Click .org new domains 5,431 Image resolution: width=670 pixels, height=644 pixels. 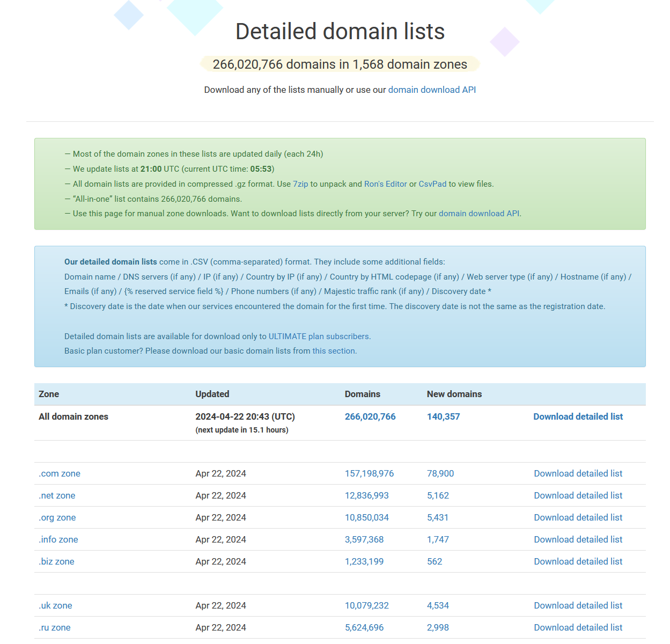pyautogui.click(x=438, y=517)
